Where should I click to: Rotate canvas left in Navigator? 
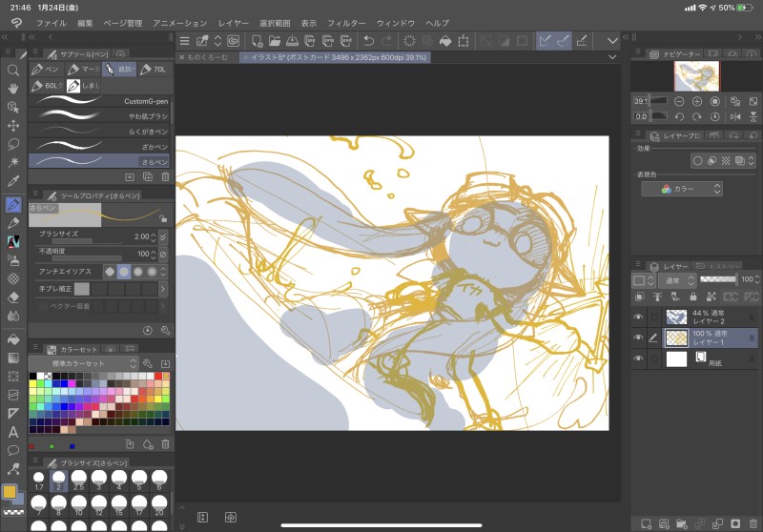[x=679, y=116]
